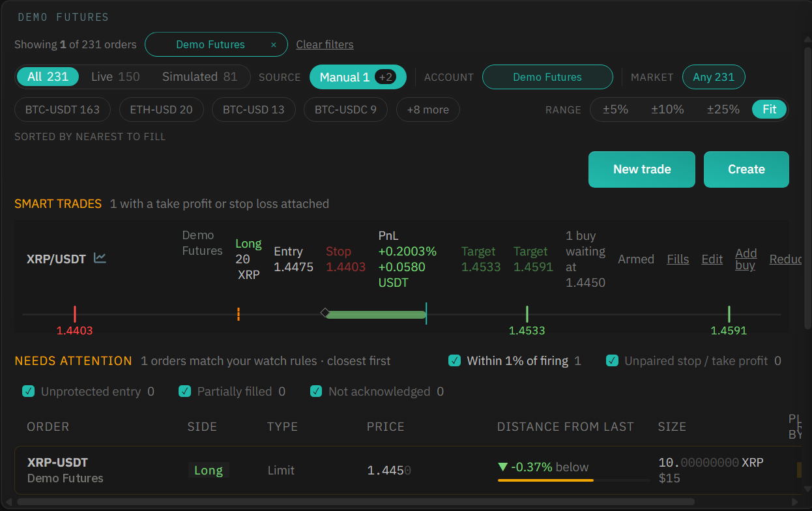812x511 pixels.
Task: Set range to ±25%
Action: [723, 109]
